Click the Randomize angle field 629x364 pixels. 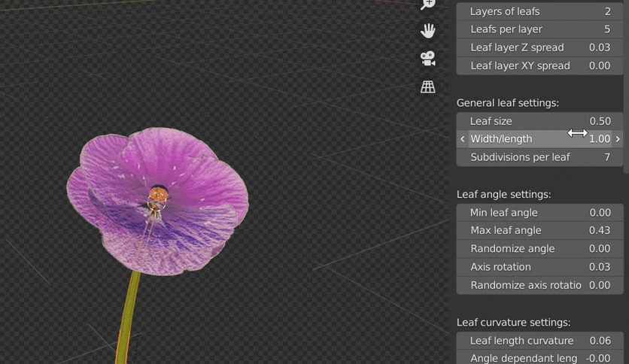pos(539,248)
